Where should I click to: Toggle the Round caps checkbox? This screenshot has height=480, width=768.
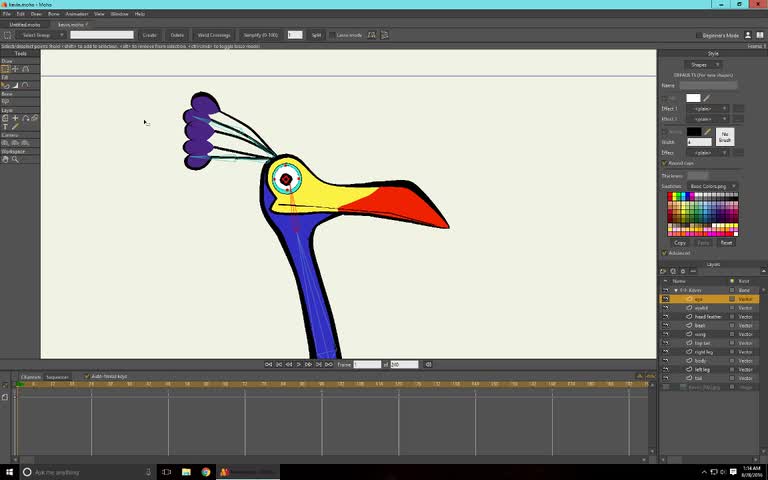pos(664,163)
